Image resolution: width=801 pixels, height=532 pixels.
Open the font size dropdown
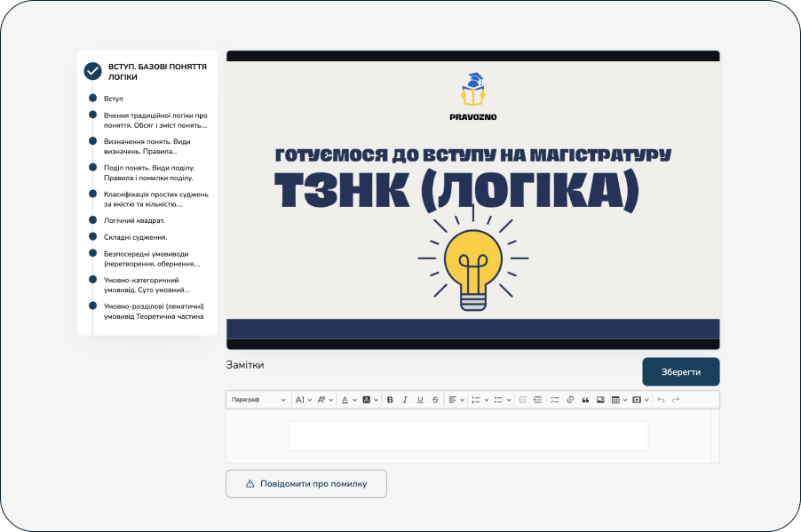(303, 400)
